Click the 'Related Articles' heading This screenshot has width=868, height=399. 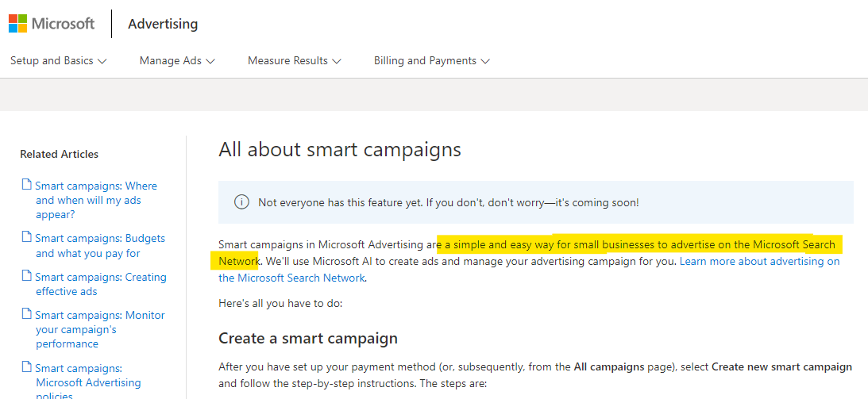(60, 154)
